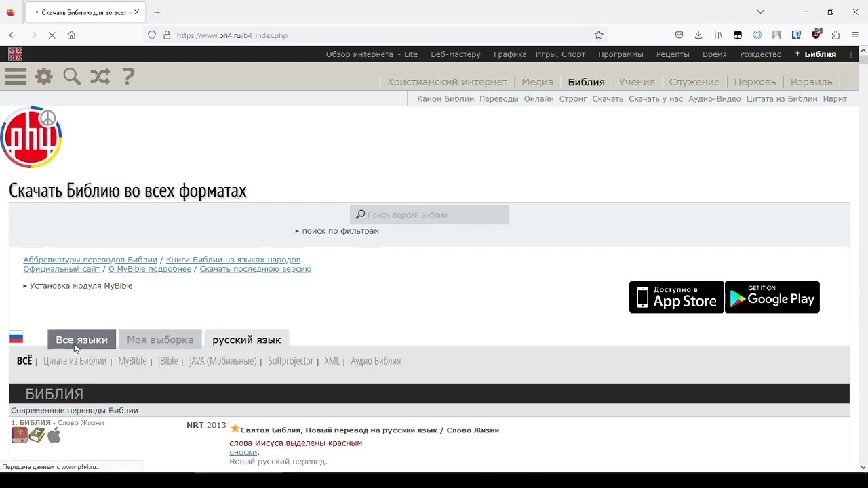Screen dimensions: 868x488
Task: Open the Аудио-Видео submenu link
Action: 715,99
